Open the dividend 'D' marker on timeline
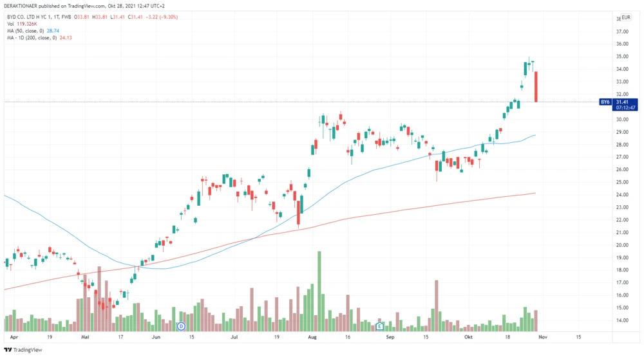Screen dimensions: 644x357 [x=182, y=327]
